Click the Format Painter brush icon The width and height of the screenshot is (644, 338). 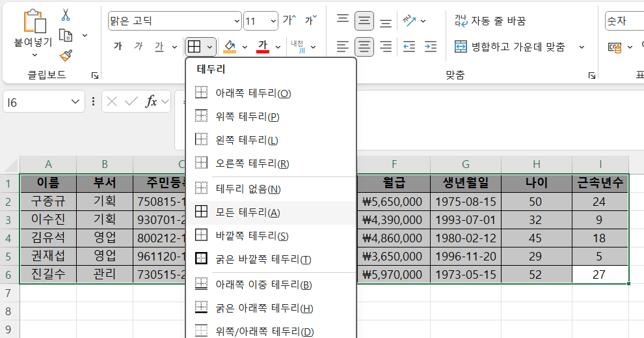[66, 55]
